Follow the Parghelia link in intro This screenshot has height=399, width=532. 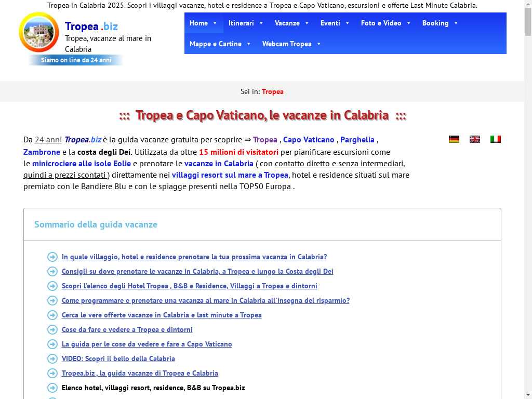tap(357, 140)
